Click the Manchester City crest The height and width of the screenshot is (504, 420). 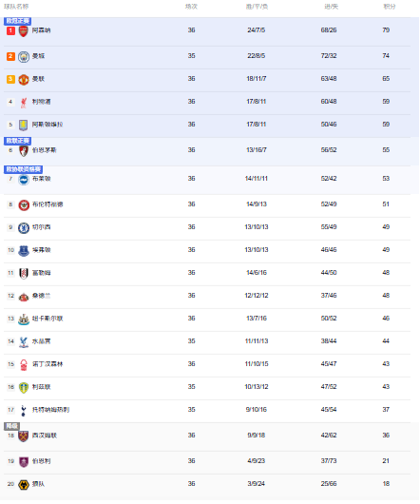click(24, 56)
